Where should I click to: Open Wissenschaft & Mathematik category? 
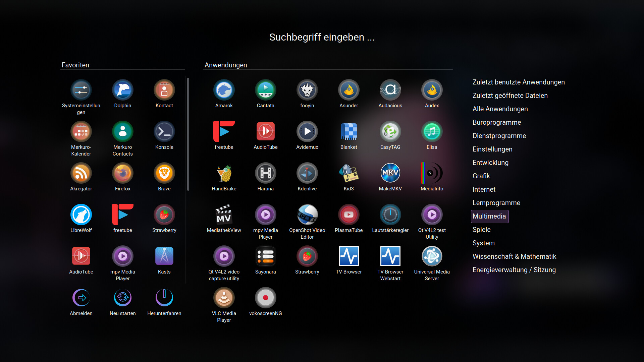click(514, 256)
